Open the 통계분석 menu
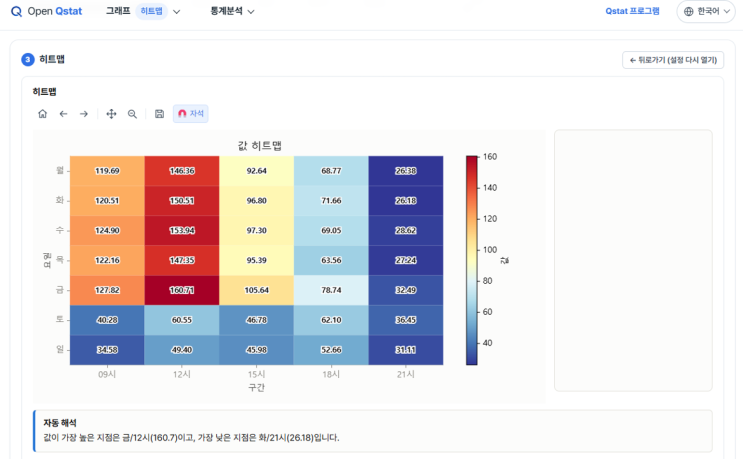Viewport: 743px width, 459px height. (x=232, y=11)
